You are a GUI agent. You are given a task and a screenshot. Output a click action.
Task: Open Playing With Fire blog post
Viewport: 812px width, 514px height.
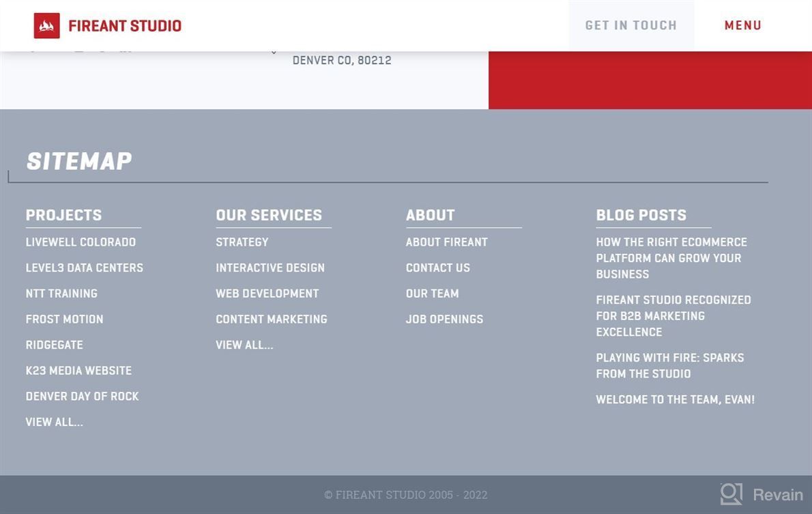(670, 366)
